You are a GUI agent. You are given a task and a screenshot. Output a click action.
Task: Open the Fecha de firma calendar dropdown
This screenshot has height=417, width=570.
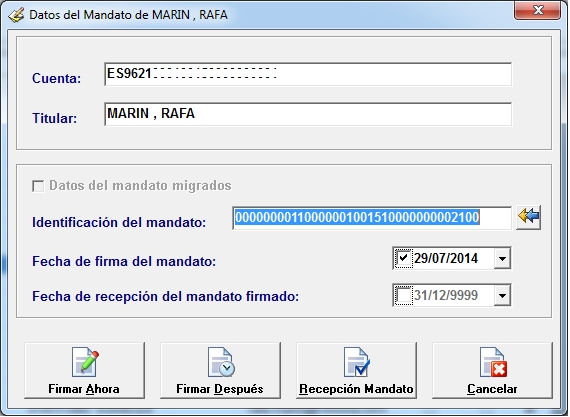pyautogui.click(x=502, y=258)
